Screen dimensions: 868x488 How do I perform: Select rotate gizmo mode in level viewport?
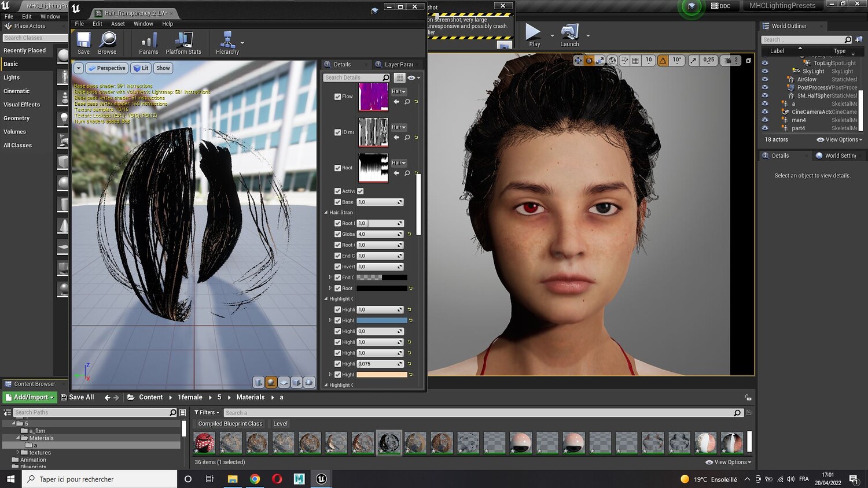(x=589, y=60)
